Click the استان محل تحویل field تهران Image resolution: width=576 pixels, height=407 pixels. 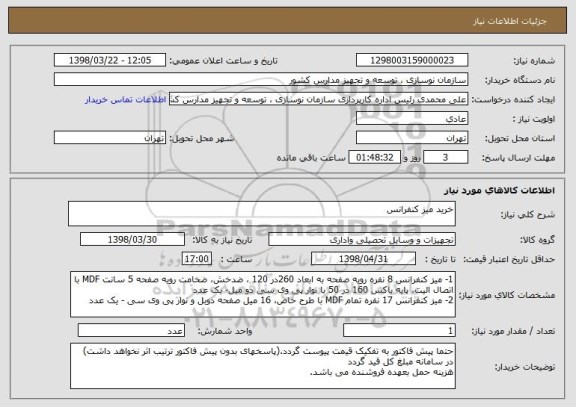(412, 138)
